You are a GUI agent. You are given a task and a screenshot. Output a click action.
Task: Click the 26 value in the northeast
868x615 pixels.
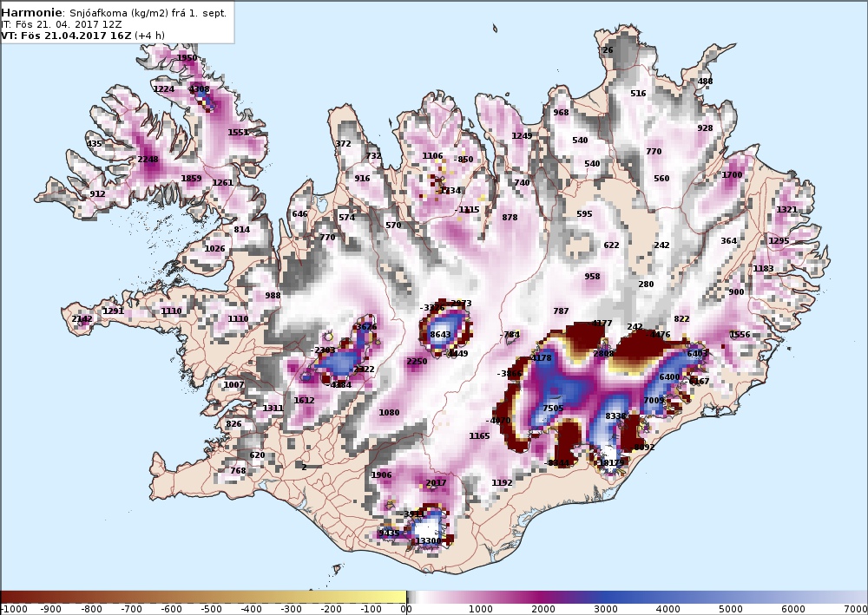(608, 50)
